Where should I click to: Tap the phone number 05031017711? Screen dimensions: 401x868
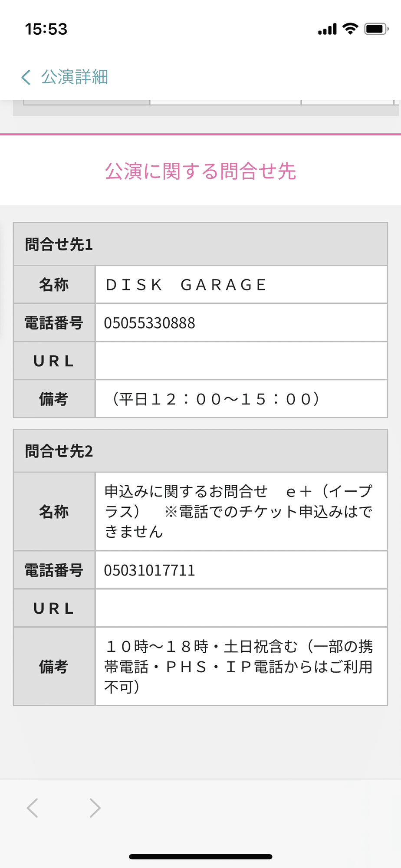(x=150, y=570)
